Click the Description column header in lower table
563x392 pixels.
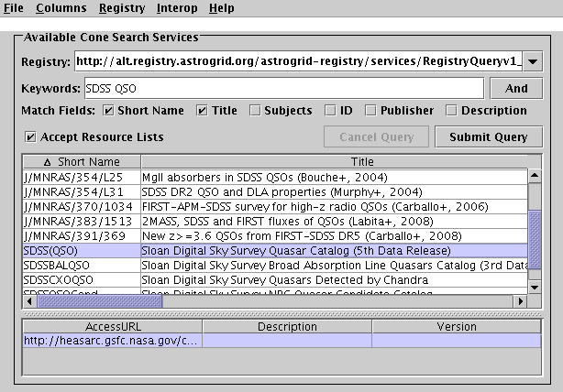coord(287,327)
